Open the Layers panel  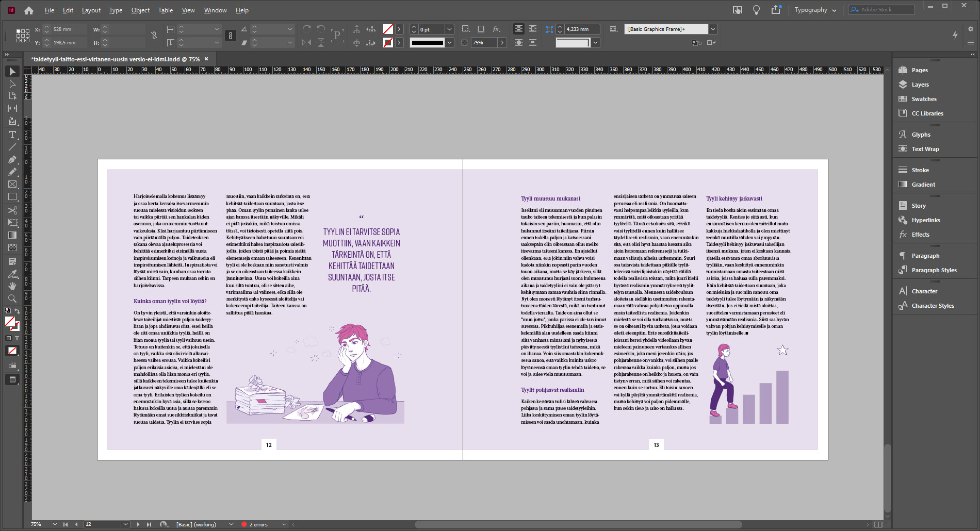920,85
